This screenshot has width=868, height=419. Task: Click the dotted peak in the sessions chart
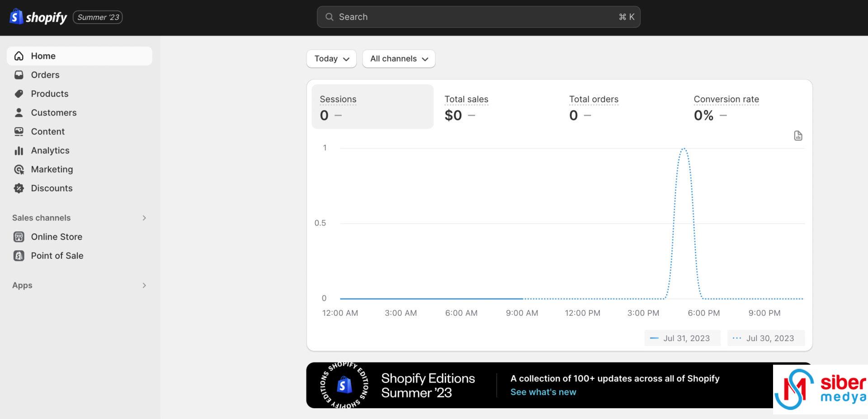pyautogui.click(x=684, y=149)
